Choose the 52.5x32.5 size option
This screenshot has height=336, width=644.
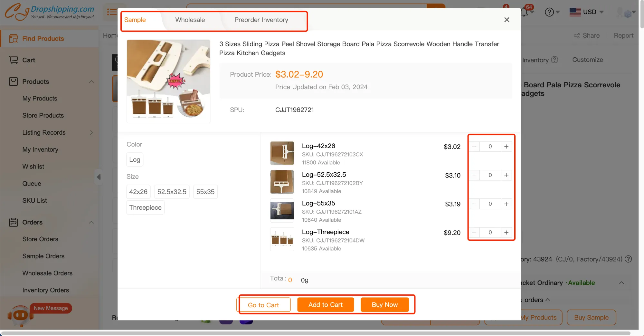172,192
